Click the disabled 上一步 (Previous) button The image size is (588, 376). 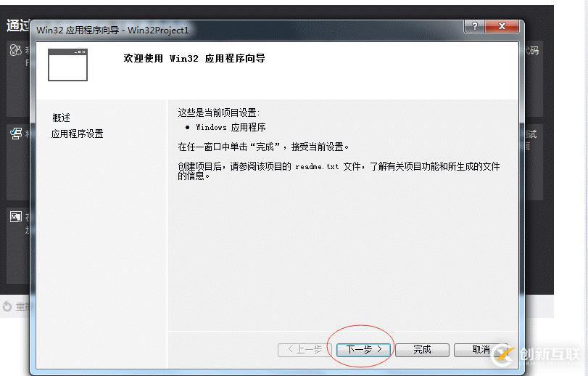(305, 350)
